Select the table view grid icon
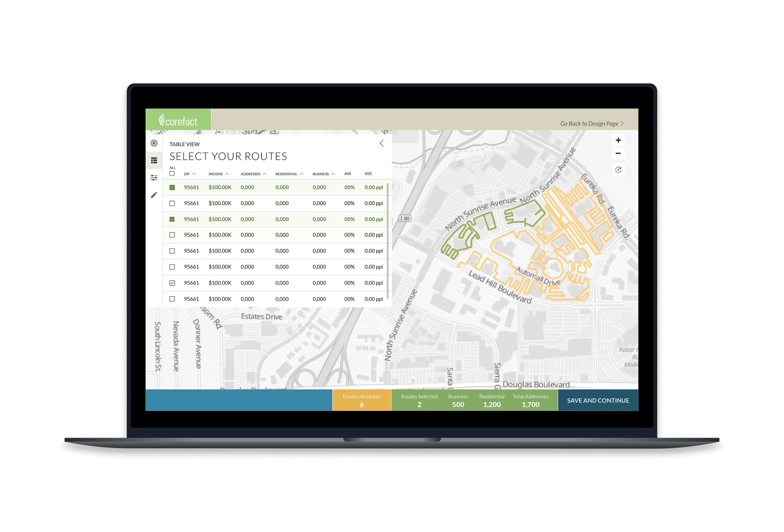The image size is (784, 532). (x=154, y=161)
